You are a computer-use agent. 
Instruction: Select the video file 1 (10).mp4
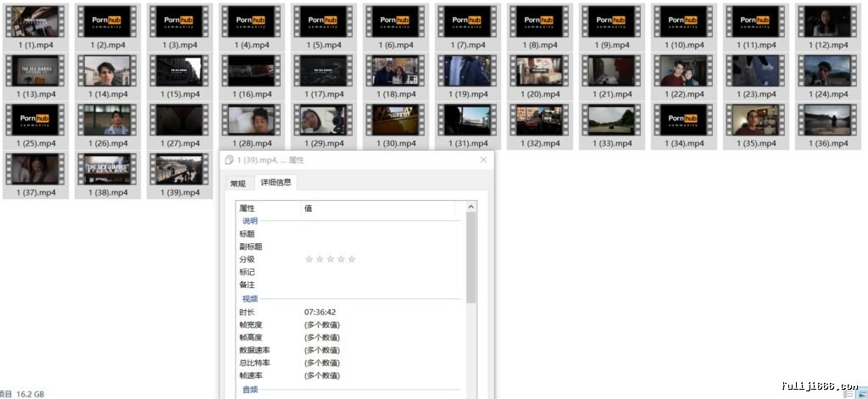684,27
